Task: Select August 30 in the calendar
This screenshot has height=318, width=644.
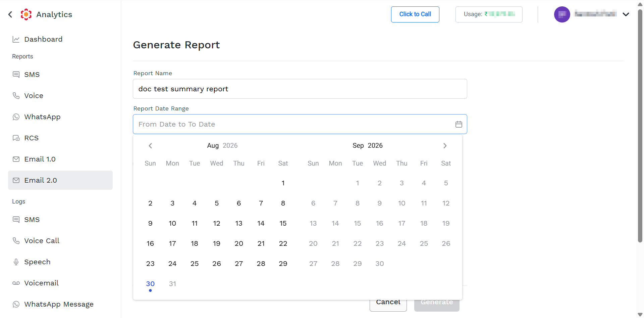Action: [x=150, y=284]
